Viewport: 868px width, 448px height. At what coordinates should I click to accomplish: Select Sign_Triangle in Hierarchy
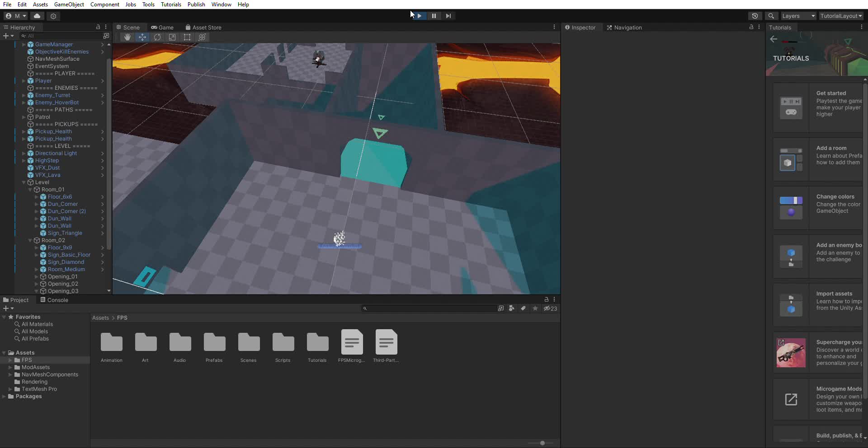(65, 233)
